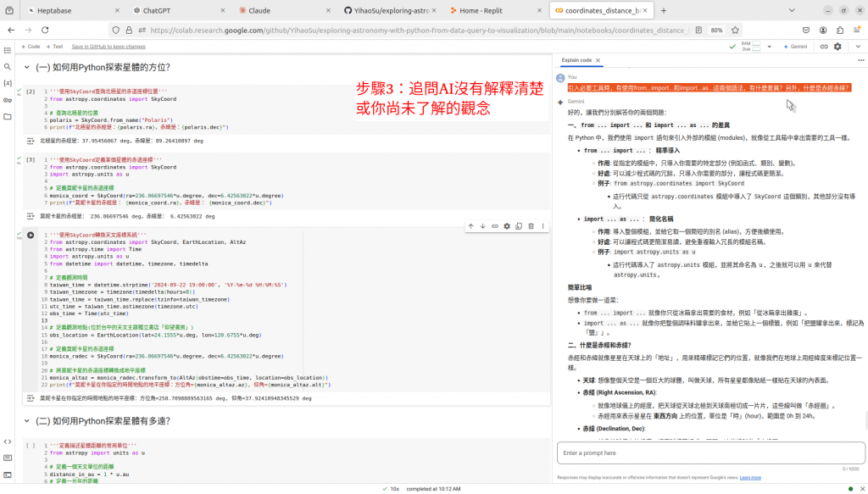Toggle output of the AltAz transform cell
This screenshot has width=868, height=494.
tap(31, 397)
